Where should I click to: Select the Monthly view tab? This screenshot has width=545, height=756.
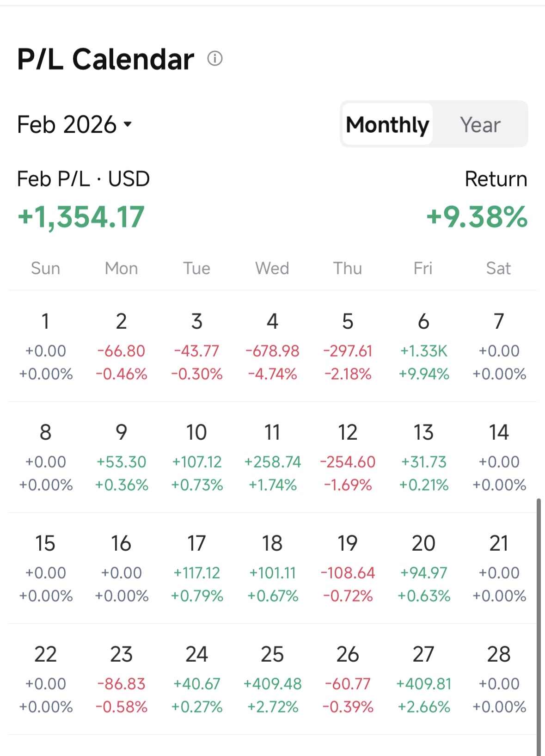coord(387,124)
